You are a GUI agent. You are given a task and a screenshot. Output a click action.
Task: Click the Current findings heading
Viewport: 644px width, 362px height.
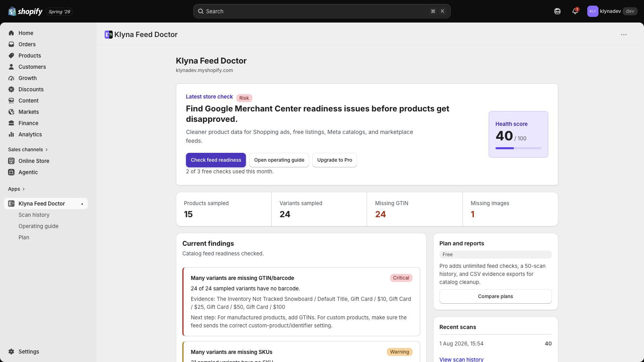[x=208, y=243]
